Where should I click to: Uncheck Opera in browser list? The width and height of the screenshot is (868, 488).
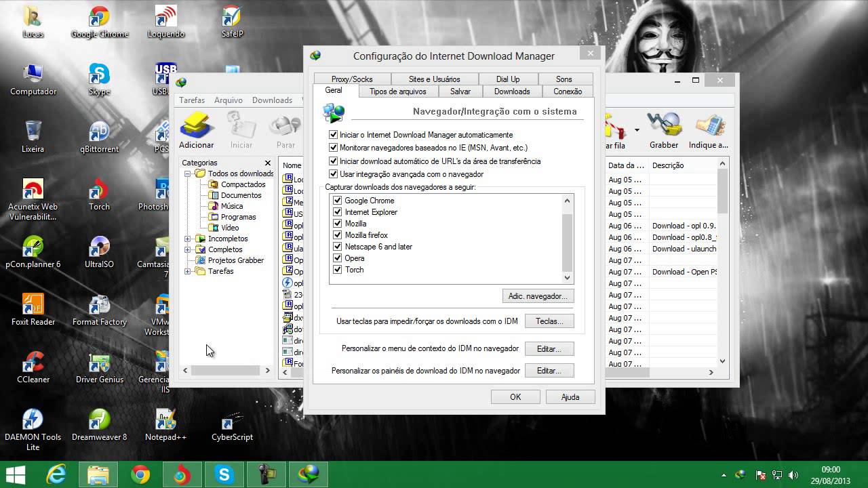coord(338,258)
